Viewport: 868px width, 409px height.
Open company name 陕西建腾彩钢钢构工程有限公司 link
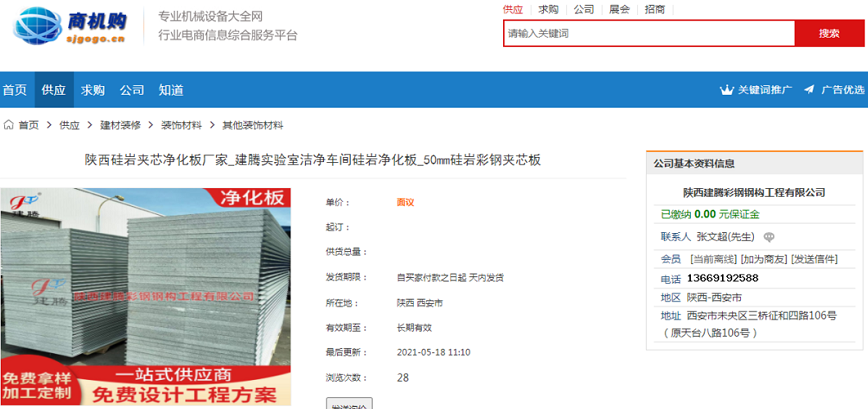coord(754,193)
